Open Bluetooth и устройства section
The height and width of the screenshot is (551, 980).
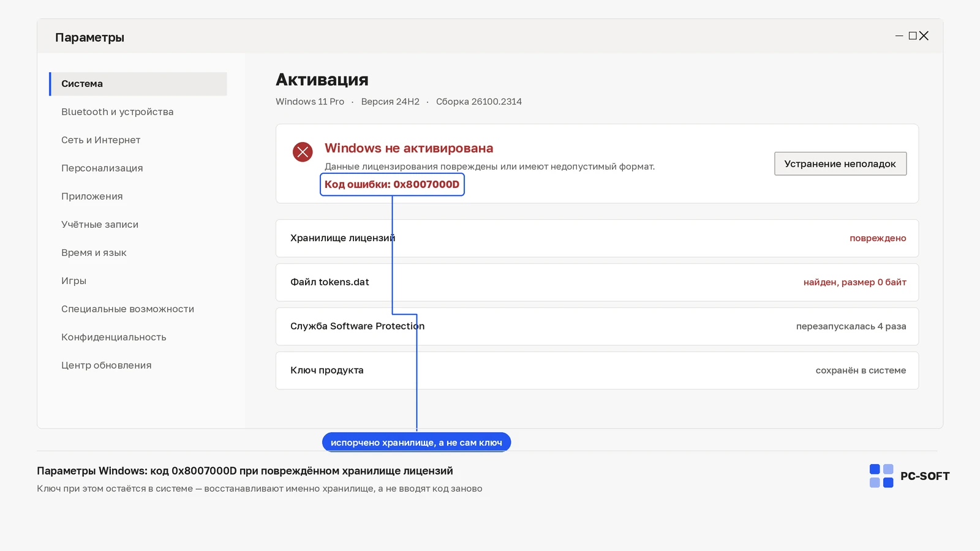[117, 112]
